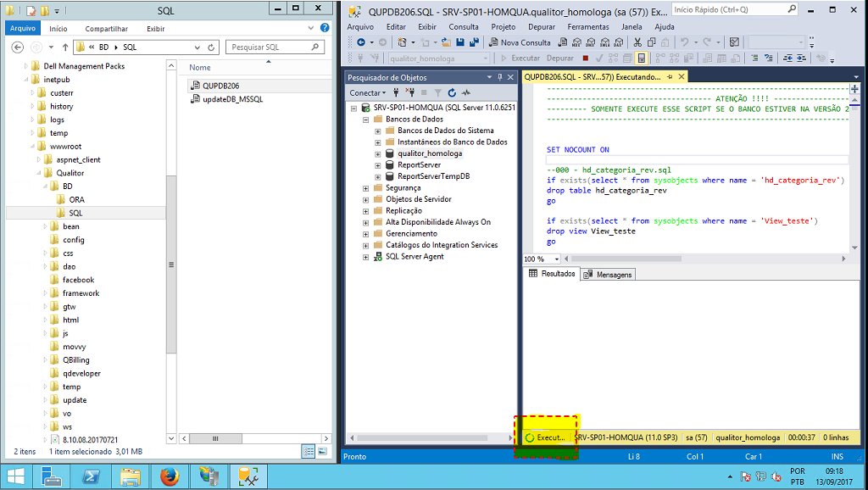Collapse the SRV-SP01-HOMQUA server node
This screenshot has width=868, height=490.
tap(353, 108)
